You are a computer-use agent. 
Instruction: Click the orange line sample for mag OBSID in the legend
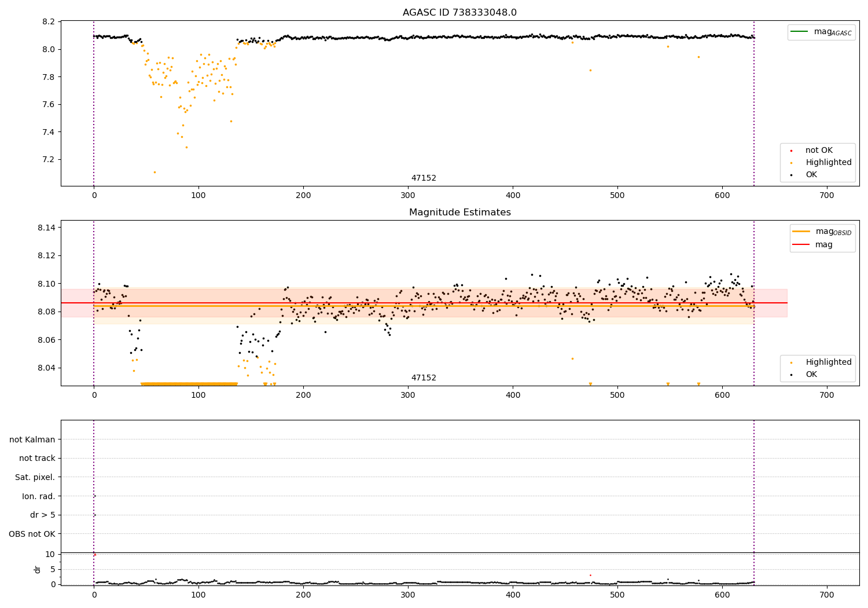802,232
